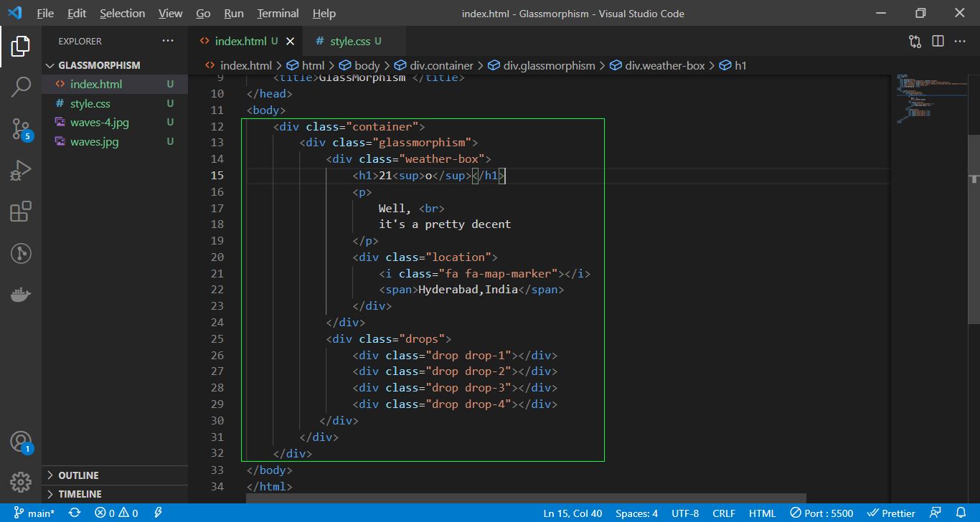
Task: Close the index.html editor tab
Action: pyautogui.click(x=290, y=42)
